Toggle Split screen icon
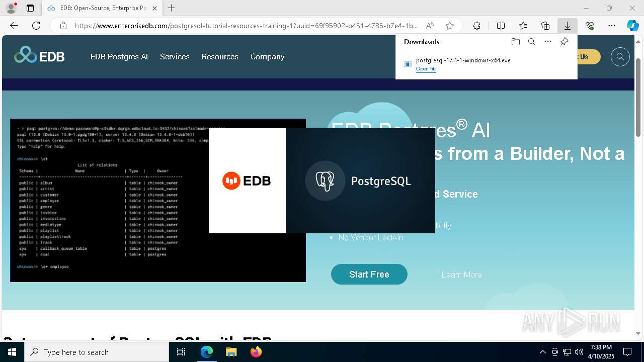Viewport: 644px width, 362px height. pos(501,26)
